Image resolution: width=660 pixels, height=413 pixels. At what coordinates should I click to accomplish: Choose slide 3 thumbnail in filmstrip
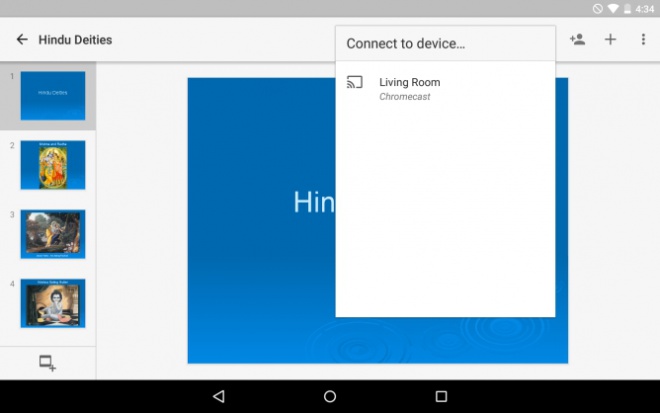[53, 234]
